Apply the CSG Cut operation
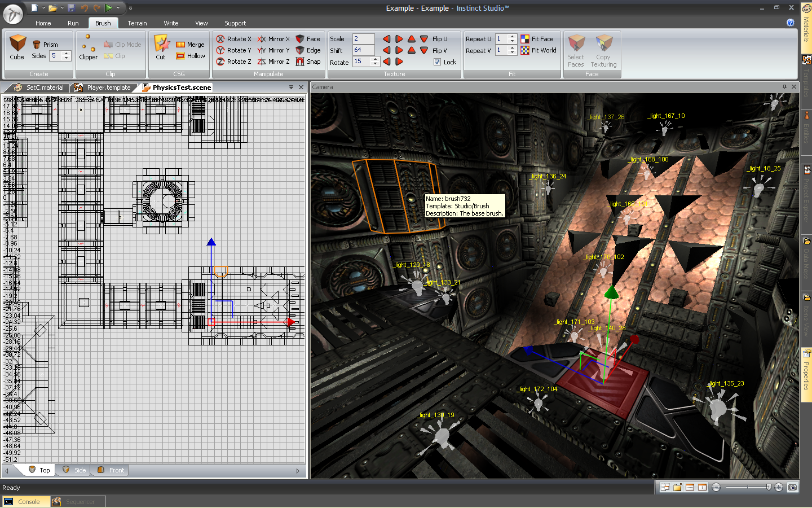Screen dimensions: 812x508 click(161, 47)
